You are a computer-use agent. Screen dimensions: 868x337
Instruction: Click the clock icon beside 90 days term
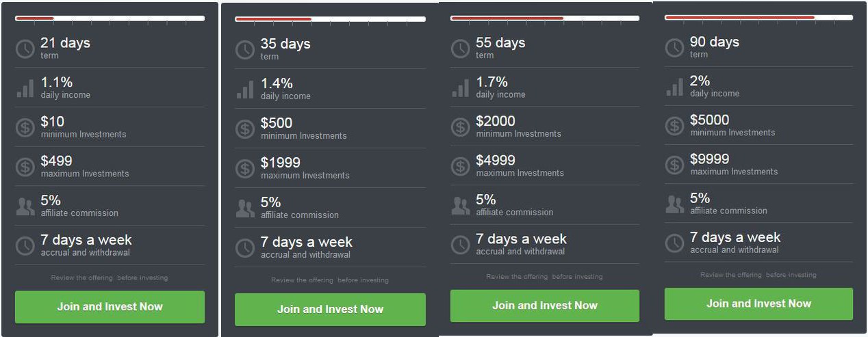click(674, 48)
